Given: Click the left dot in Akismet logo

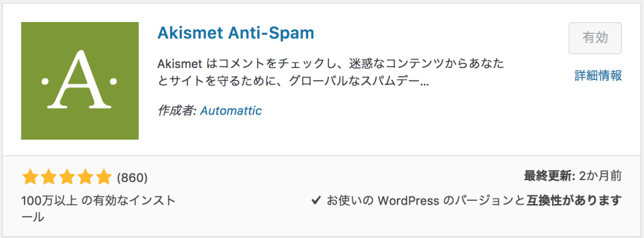Looking at the screenshot, I should coord(45,82).
